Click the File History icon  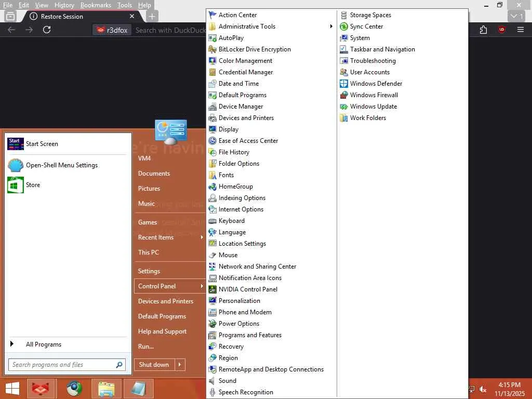[x=212, y=152]
